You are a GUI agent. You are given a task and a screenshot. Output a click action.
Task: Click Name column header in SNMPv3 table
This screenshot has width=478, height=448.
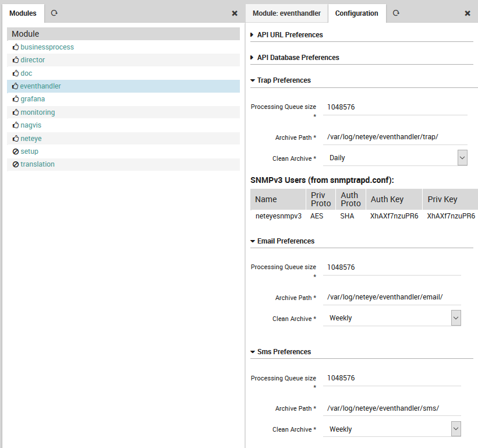(278, 199)
